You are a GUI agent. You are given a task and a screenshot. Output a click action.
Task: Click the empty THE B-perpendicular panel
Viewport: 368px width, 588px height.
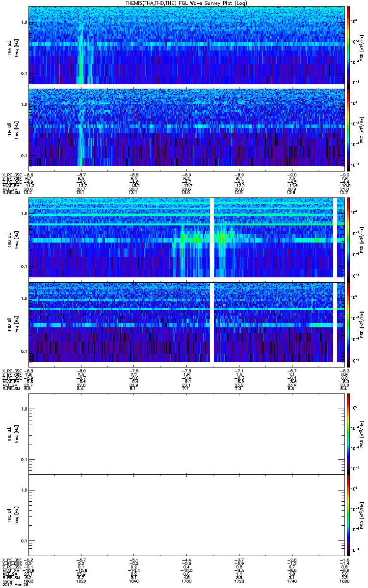[187, 433]
